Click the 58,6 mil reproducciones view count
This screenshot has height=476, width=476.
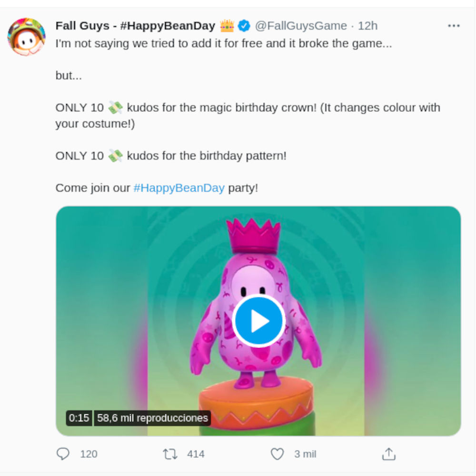152,418
